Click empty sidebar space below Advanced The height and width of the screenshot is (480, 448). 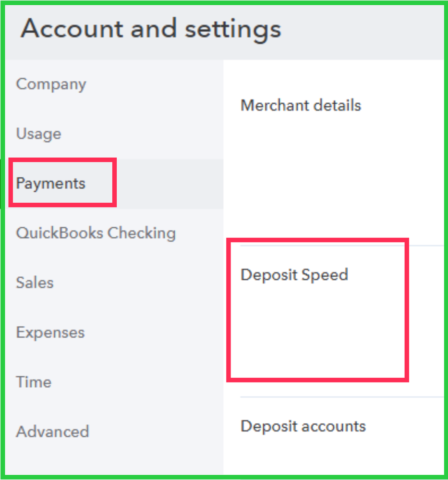(x=110, y=459)
